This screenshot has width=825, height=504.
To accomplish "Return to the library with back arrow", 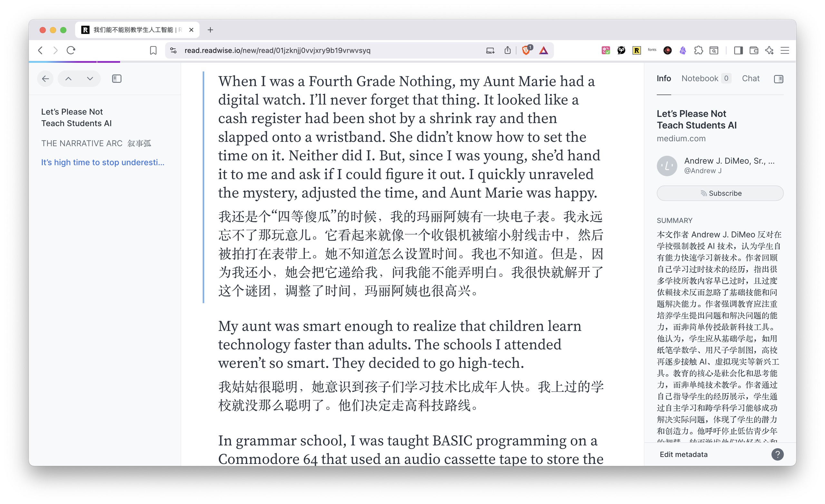I will [45, 79].
